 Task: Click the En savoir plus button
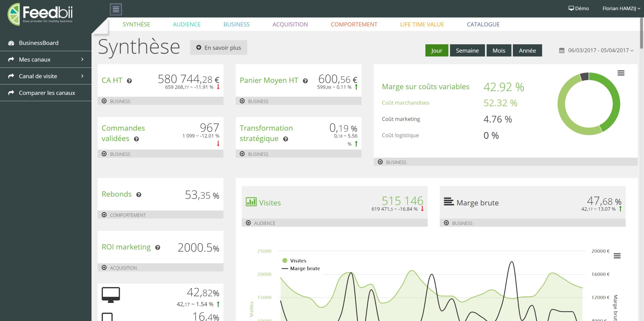(x=219, y=48)
